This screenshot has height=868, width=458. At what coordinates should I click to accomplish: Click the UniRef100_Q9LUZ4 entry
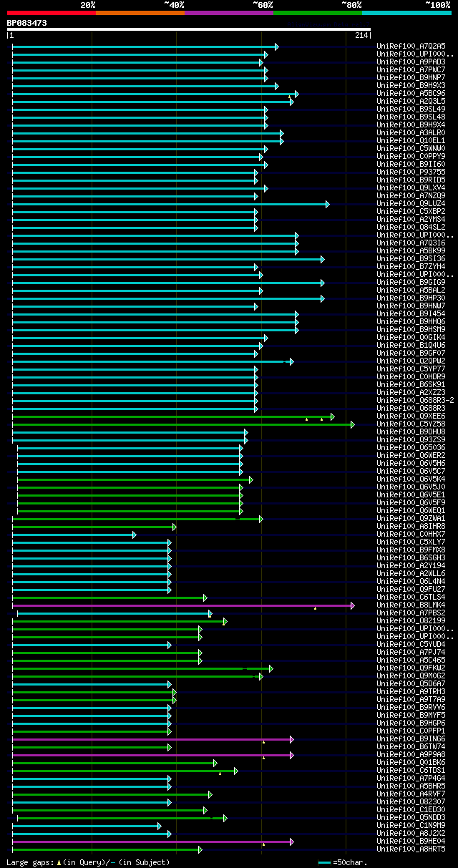[412, 204]
